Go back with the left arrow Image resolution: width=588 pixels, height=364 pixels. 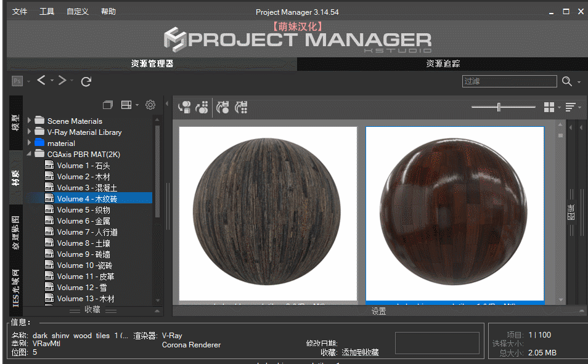[x=41, y=81]
